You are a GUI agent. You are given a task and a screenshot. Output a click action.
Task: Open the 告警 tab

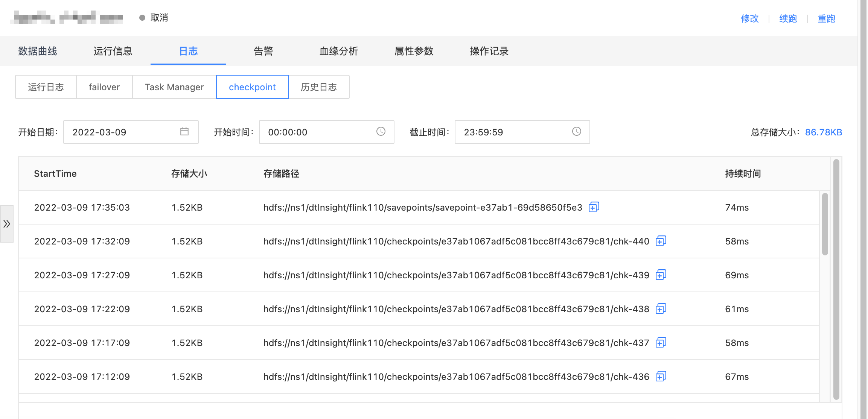click(x=263, y=51)
